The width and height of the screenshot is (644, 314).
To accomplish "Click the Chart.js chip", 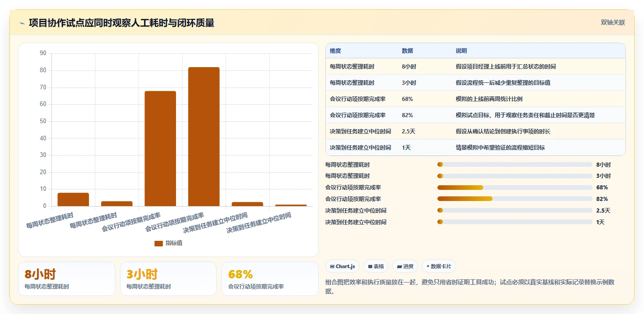I will coord(342,266).
